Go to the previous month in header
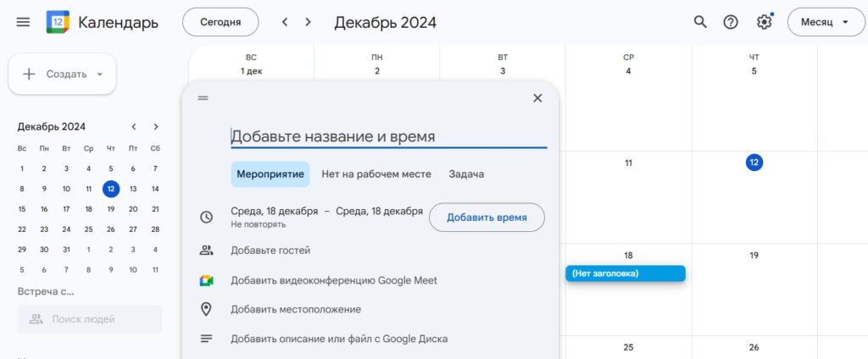Viewport: 868px width, 359px height. [285, 22]
